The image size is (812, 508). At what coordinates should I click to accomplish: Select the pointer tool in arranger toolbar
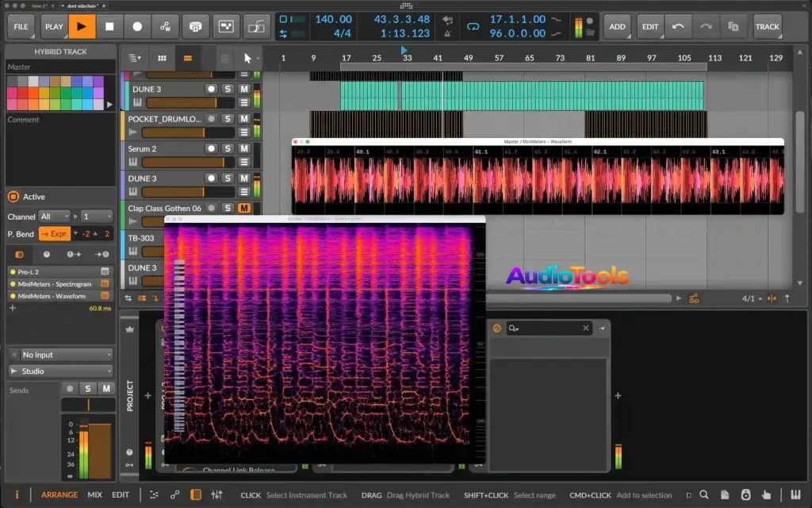click(247, 58)
